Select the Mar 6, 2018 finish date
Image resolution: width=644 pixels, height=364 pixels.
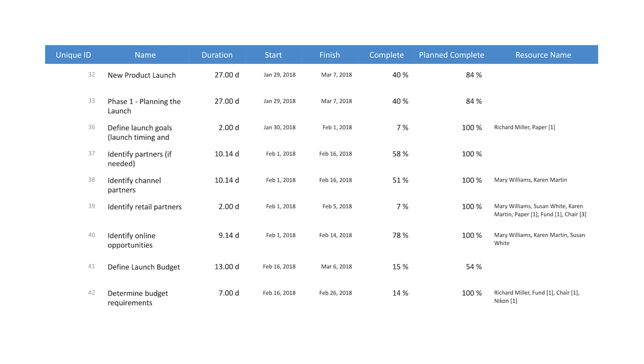(337, 267)
